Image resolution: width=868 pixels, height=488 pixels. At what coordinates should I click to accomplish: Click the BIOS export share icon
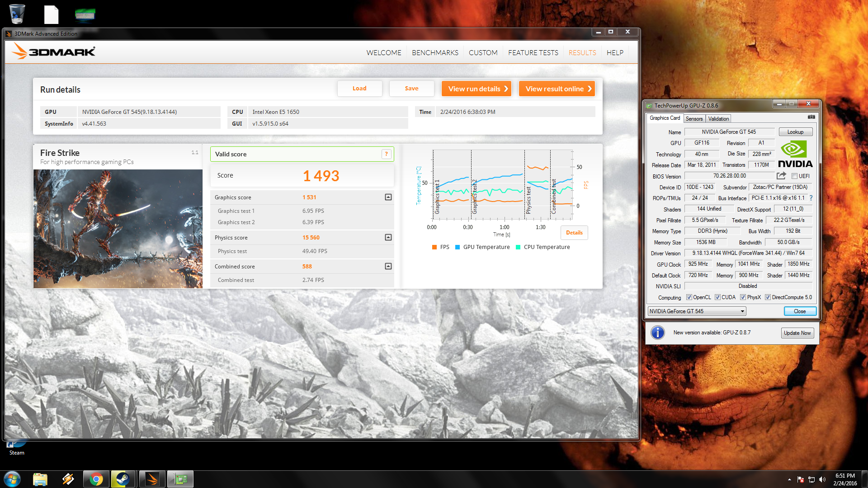pos(781,176)
